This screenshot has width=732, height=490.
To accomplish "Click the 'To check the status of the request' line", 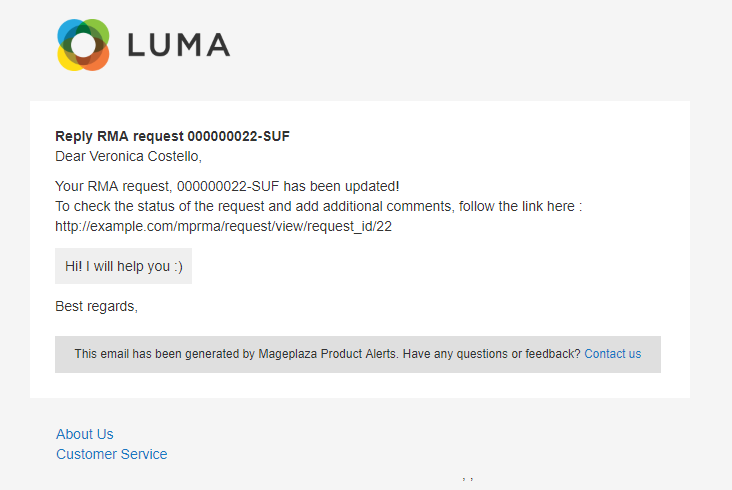I will [x=318, y=206].
